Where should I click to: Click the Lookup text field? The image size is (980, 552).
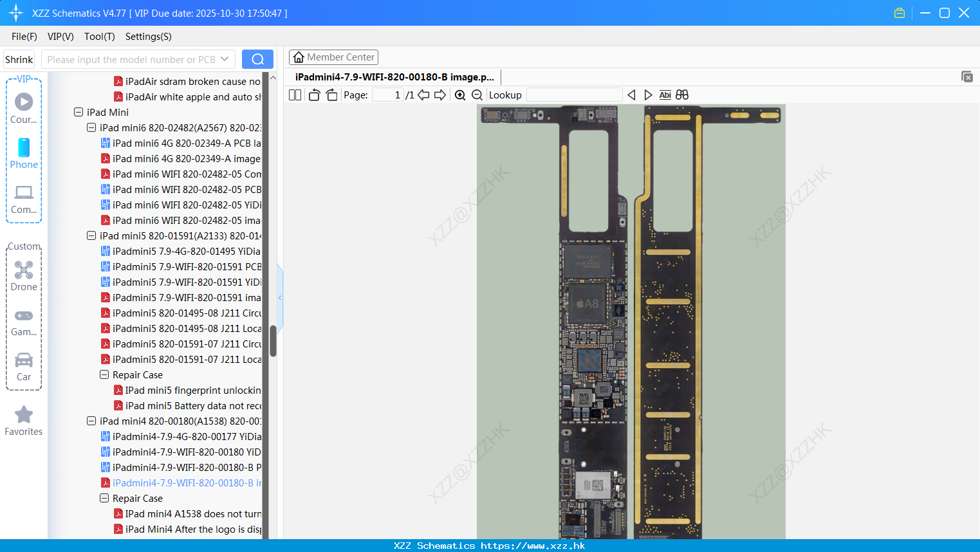[x=574, y=95]
